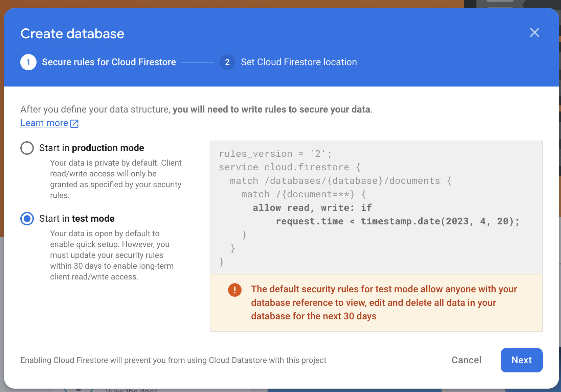Click the allow read, write: if line
This screenshot has width=561, height=392.
[x=312, y=208]
